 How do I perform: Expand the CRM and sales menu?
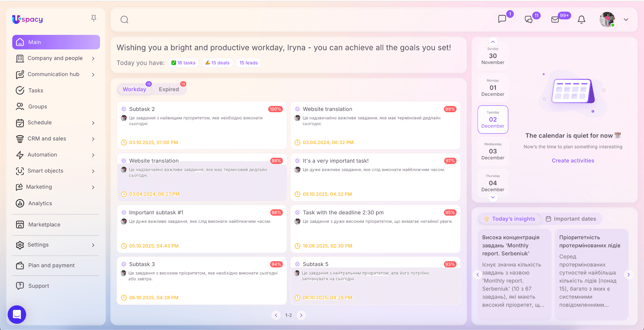coord(93,139)
